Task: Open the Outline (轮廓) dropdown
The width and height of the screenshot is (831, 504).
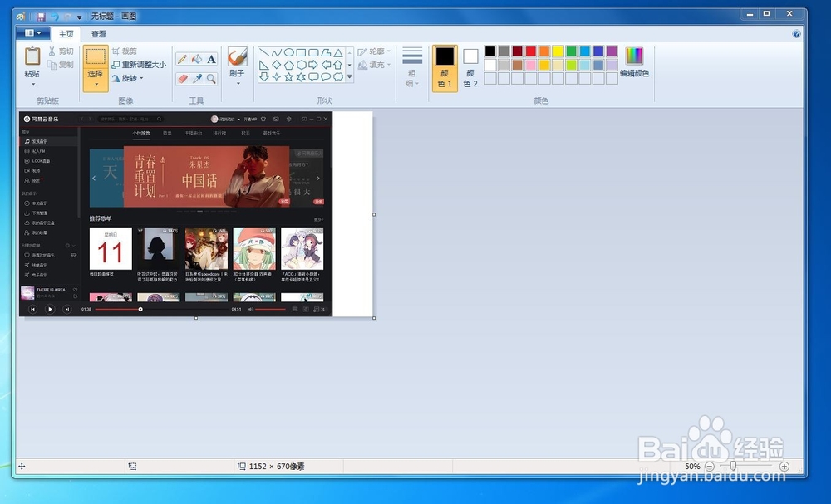Action: (374, 51)
